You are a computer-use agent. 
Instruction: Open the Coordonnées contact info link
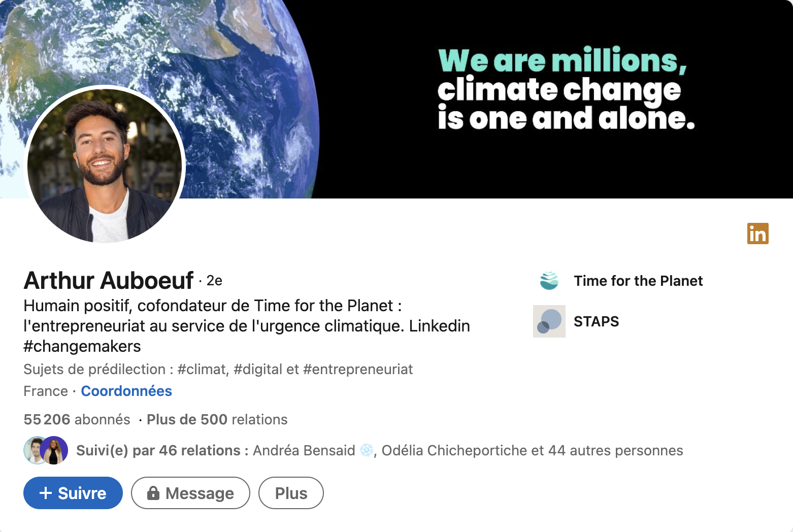coord(126,391)
